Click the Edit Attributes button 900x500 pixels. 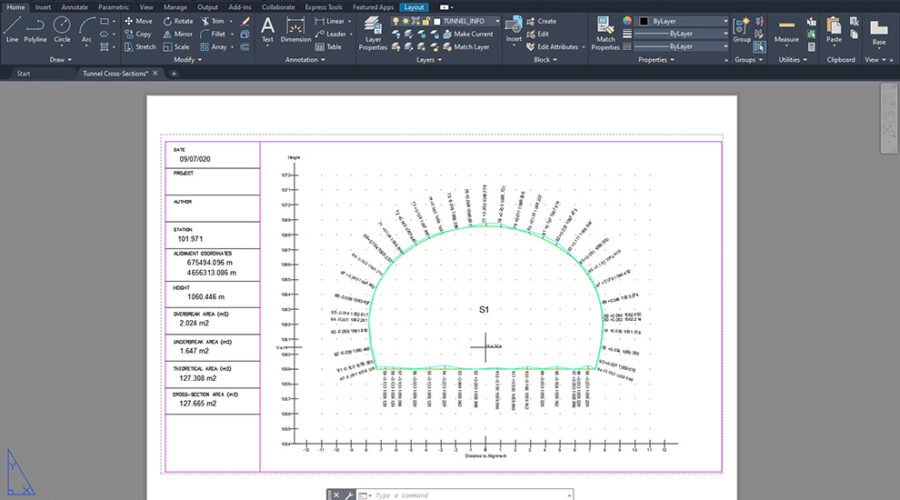coord(557,46)
